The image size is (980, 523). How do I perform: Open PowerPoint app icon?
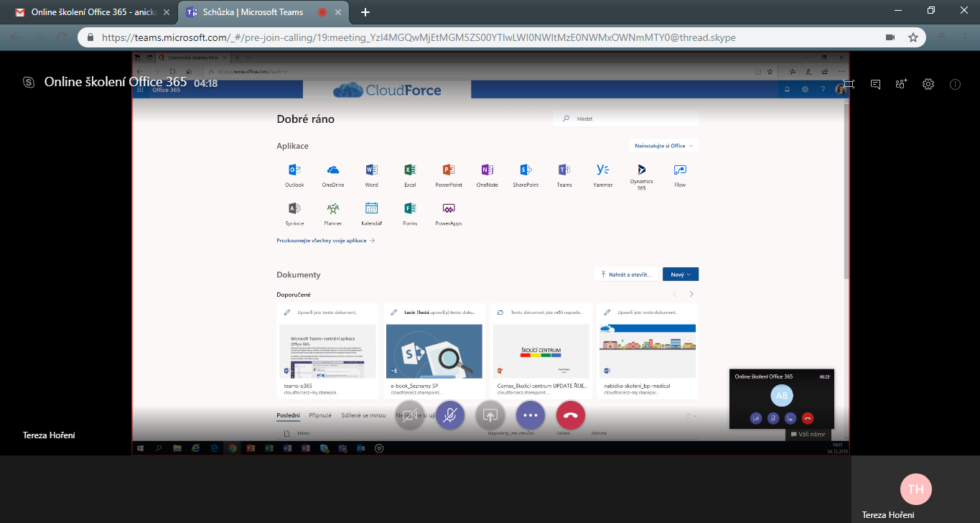pos(449,175)
